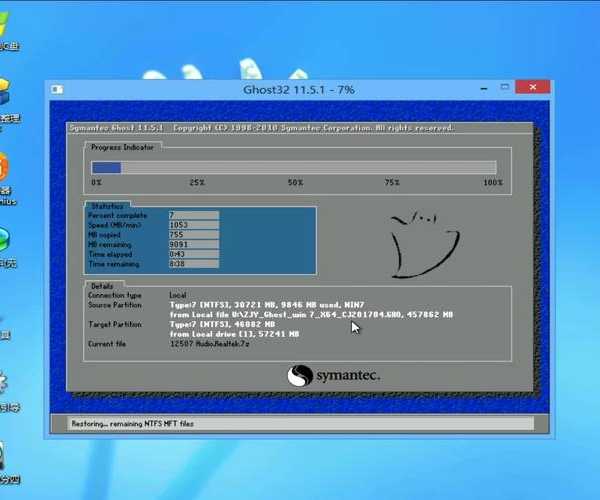Click the Ghost32 11.5.1 - 7% title text
600x500 pixels.
coord(299,90)
